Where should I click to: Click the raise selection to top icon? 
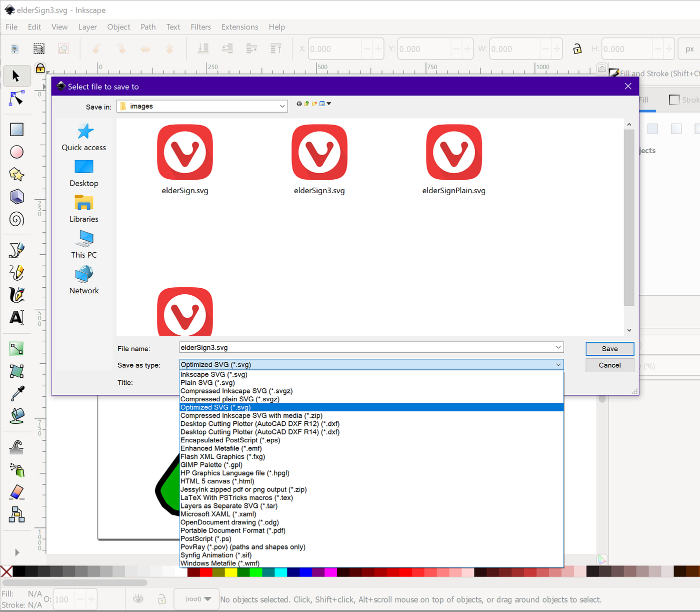pos(276,49)
